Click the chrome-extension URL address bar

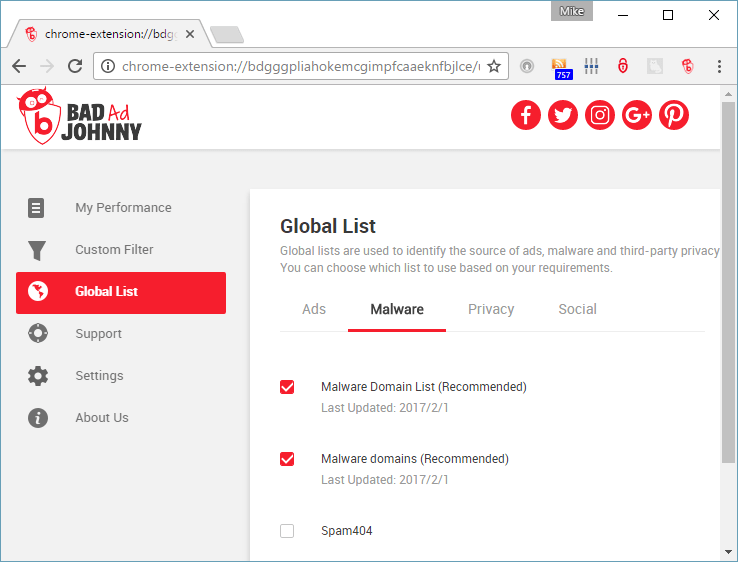[300, 66]
